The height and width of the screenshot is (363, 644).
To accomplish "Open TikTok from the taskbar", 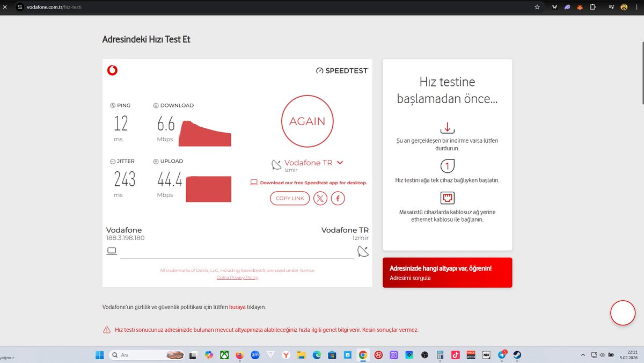I will coord(456,355).
